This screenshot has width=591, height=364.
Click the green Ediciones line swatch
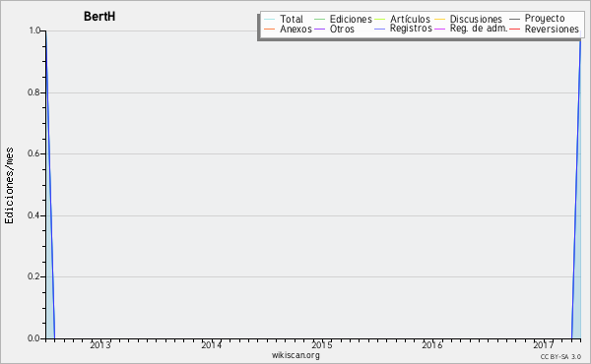[x=319, y=20]
